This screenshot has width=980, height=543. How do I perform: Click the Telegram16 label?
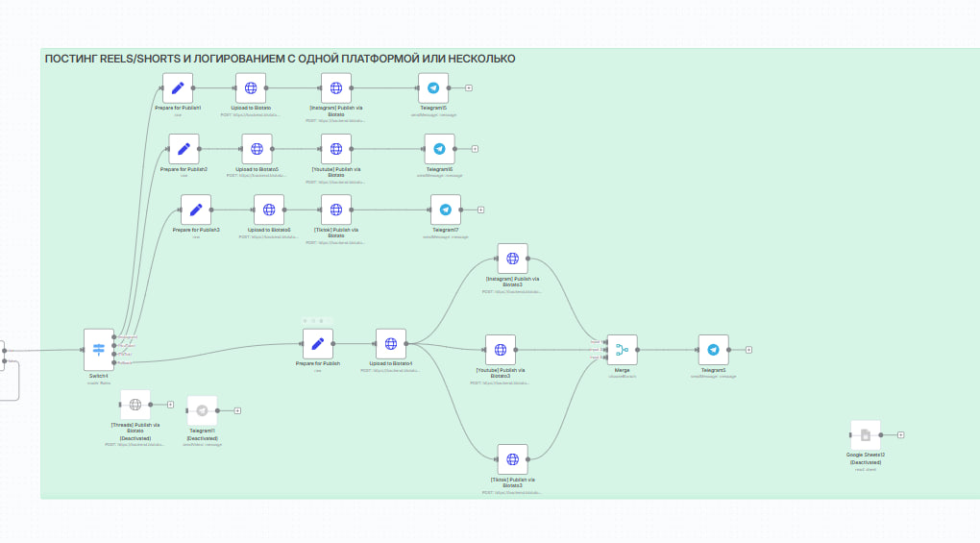click(439, 169)
